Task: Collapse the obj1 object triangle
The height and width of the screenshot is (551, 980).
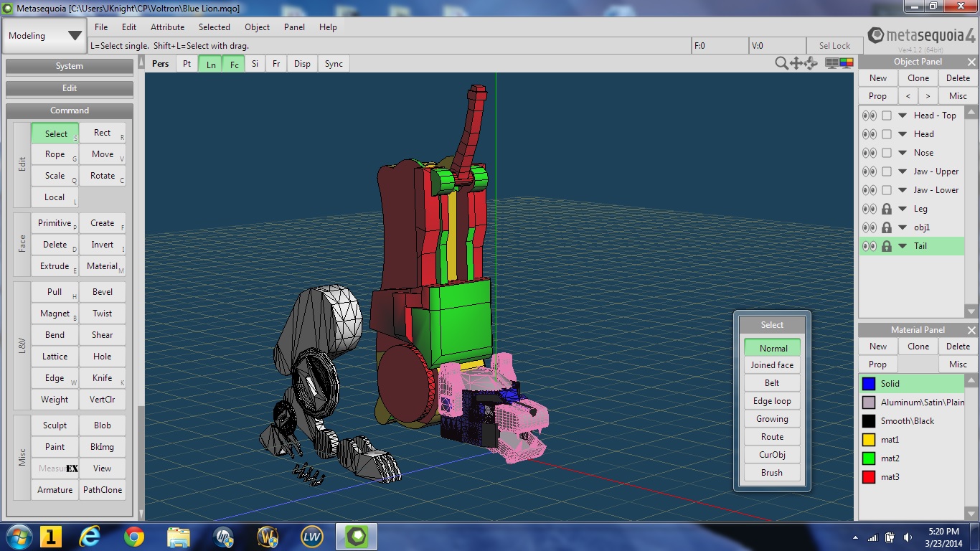Action: [x=903, y=227]
